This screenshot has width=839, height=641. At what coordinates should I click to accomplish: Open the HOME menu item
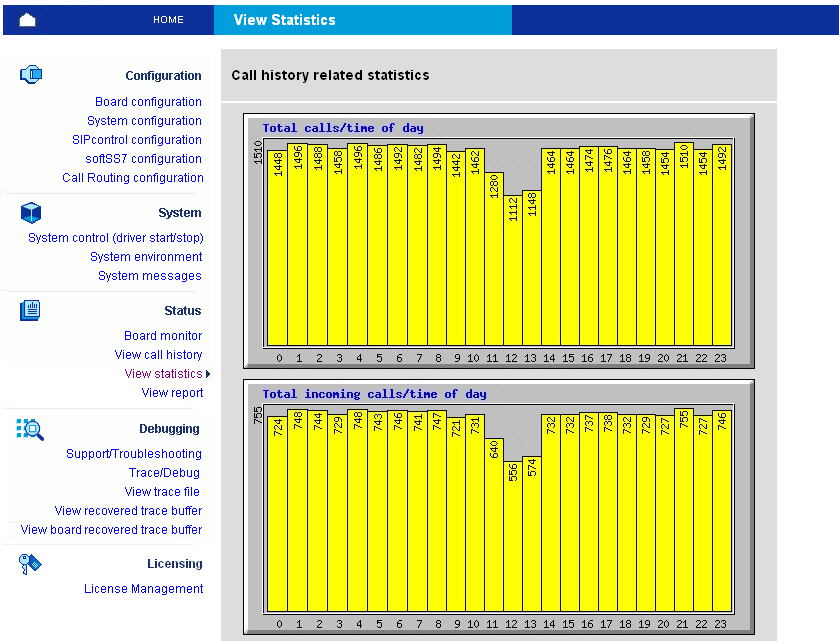[168, 20]
